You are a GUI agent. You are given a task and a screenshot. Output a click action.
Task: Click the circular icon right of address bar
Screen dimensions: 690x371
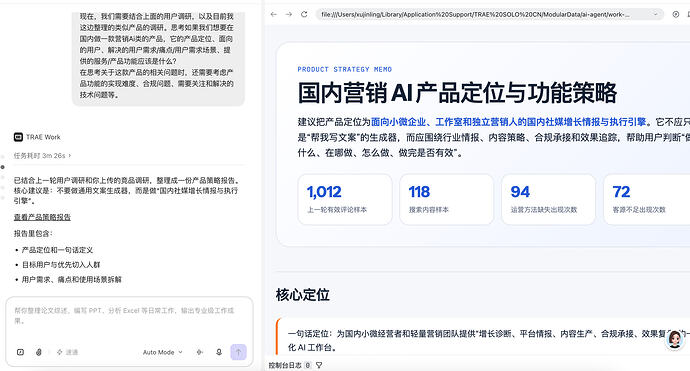click(x=676, y=15)
